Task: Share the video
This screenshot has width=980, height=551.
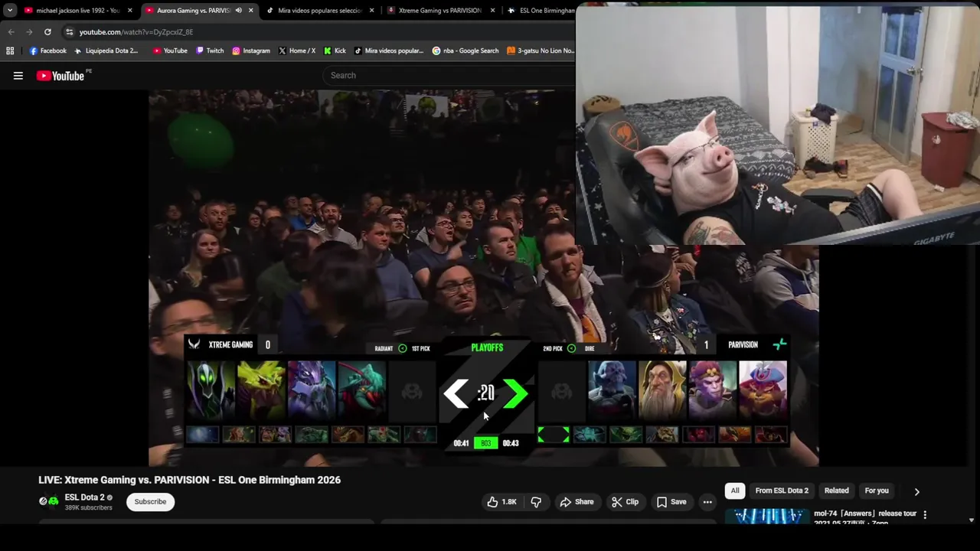Action: 577,502
